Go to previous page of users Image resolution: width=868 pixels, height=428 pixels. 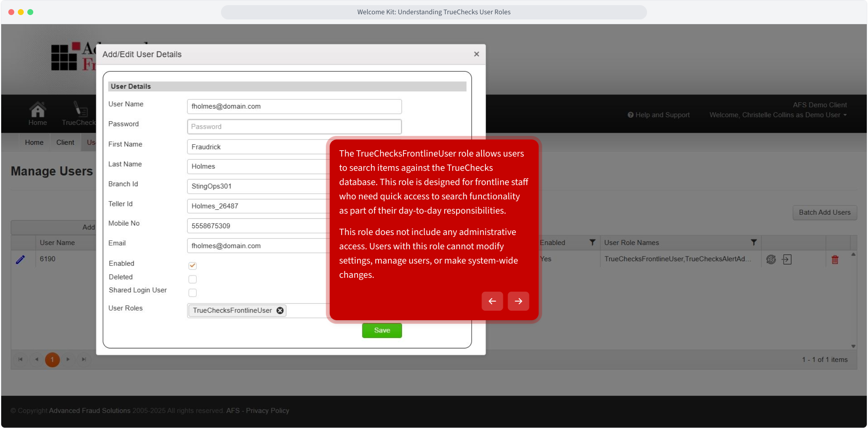click(36, 359)
